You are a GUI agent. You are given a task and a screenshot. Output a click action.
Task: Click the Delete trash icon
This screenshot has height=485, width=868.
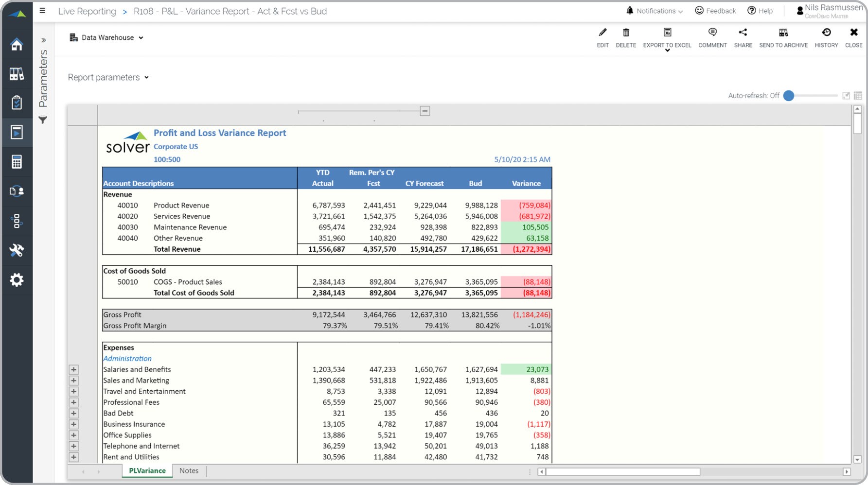click(626, 33)
